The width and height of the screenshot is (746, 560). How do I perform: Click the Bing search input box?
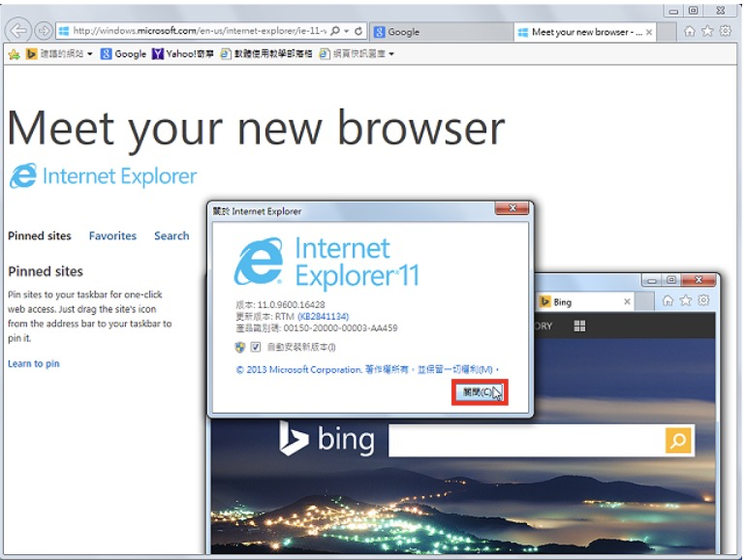tap(527, 441)
